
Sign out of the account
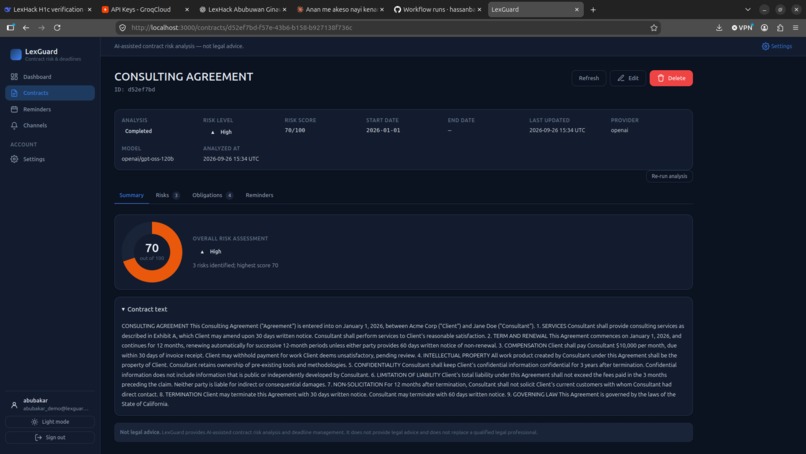click(x=50, y=438)
